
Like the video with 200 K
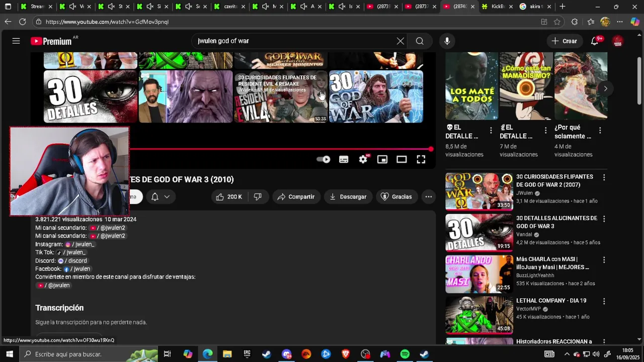229,197
